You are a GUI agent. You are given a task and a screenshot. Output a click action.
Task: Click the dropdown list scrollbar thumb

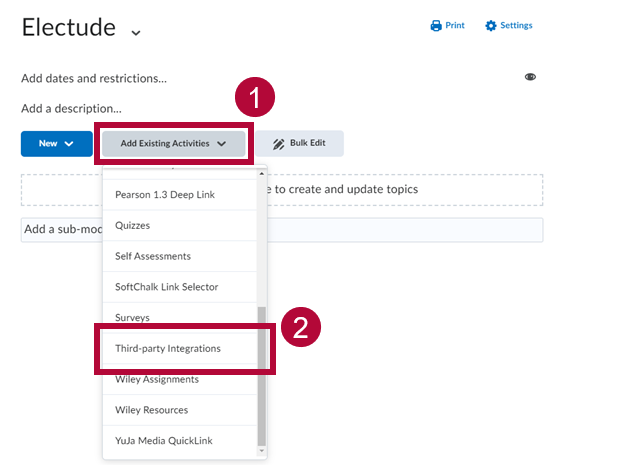pos(263,375)
